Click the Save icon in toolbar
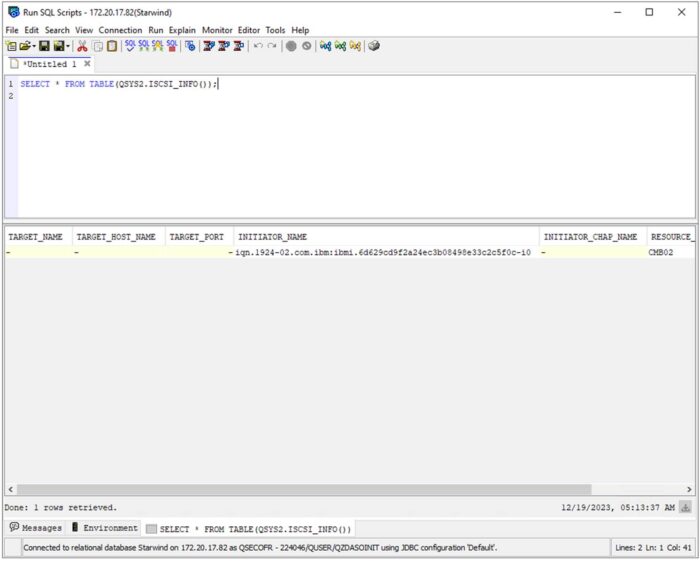This screenshot has width=700, height=561. click(45, 46)
